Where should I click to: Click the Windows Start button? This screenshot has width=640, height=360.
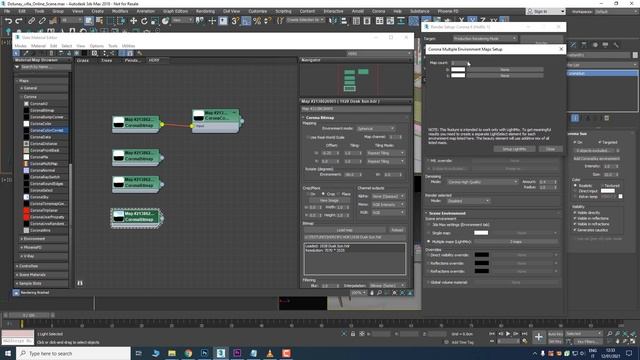coord(8,353)
